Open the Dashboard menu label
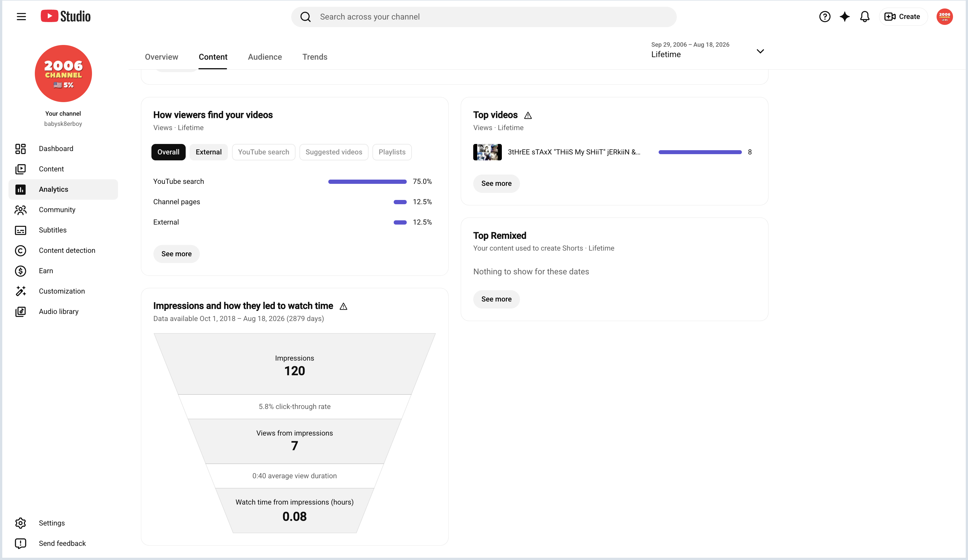The width and height of the screenshot is (968, 560). coord(56,148)
